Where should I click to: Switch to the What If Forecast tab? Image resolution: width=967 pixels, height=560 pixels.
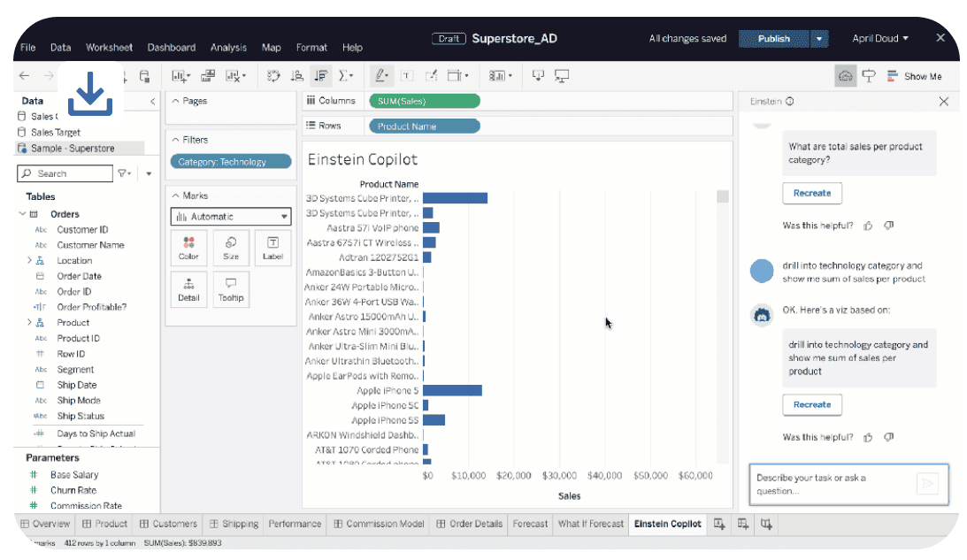click(x=591, y=525)
